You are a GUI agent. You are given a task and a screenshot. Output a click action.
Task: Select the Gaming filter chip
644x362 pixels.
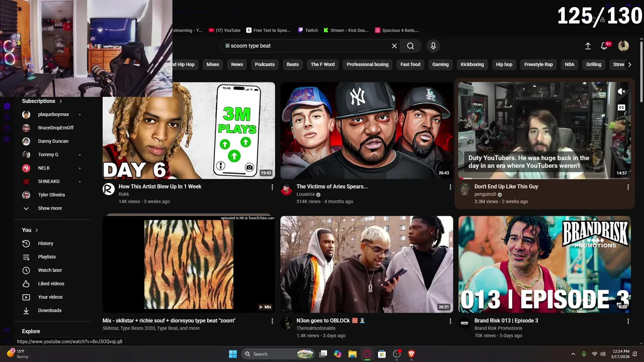click(440, 64)
